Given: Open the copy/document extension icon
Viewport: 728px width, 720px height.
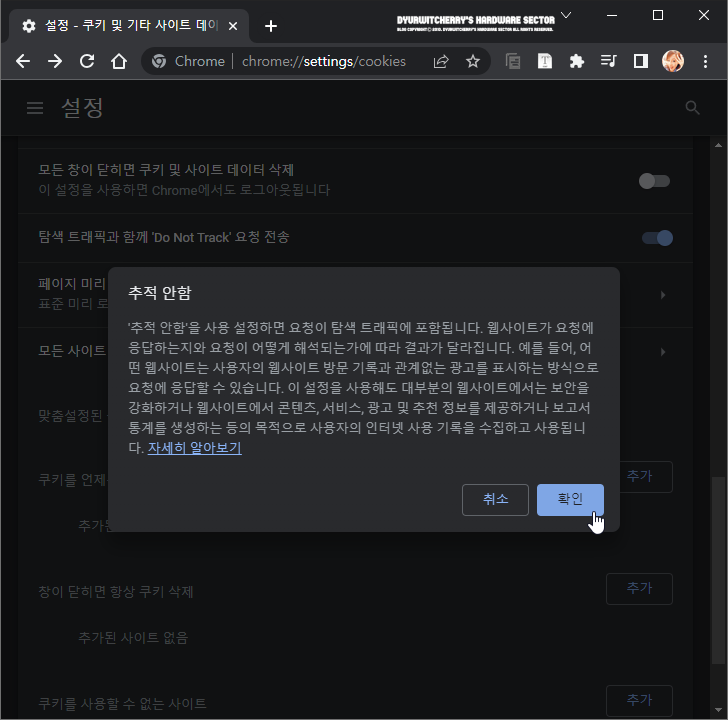Looking at the screenshot, I should 513,61.
